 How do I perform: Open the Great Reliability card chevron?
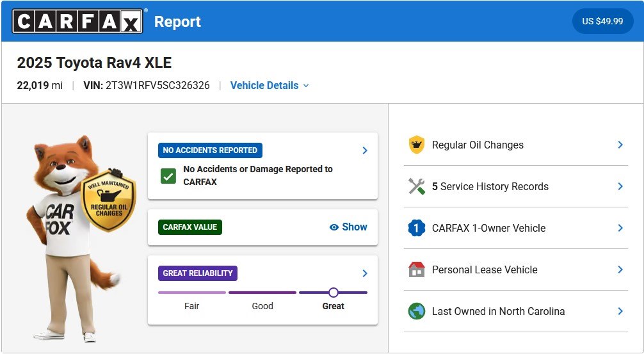365,273
